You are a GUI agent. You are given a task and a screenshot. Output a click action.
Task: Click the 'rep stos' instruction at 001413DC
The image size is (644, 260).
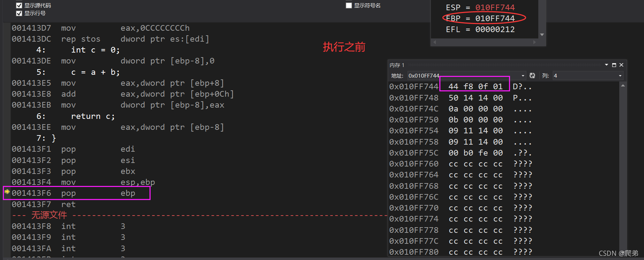[110, 39]
